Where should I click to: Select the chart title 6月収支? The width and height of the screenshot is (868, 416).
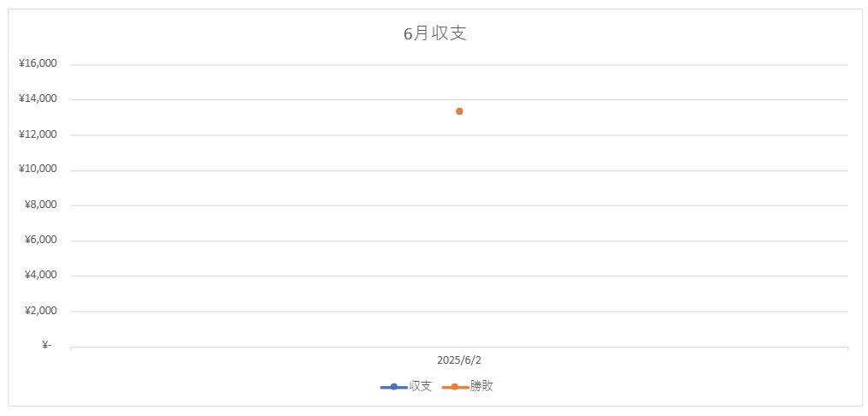coord(434,33)
